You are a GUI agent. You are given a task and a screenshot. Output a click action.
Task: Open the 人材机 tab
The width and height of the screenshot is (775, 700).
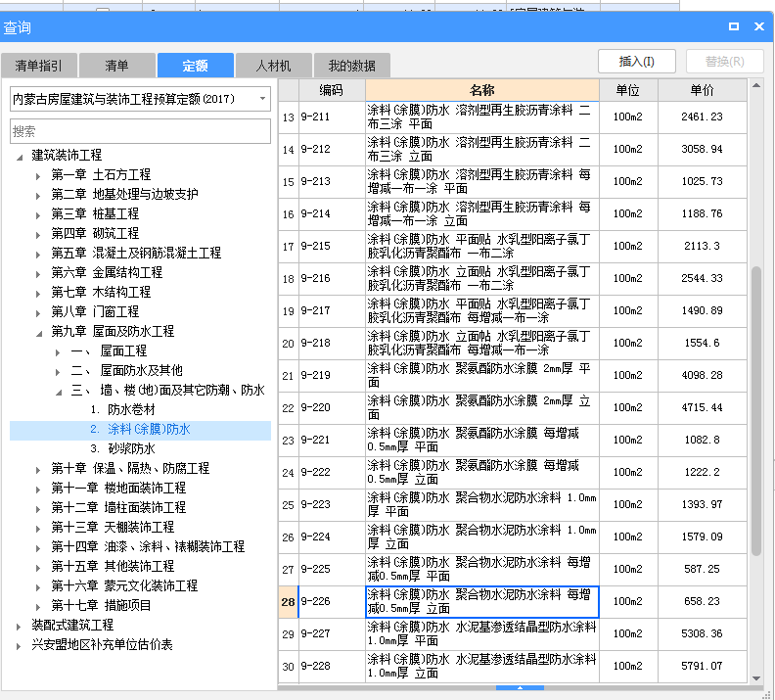coord(273,66)
